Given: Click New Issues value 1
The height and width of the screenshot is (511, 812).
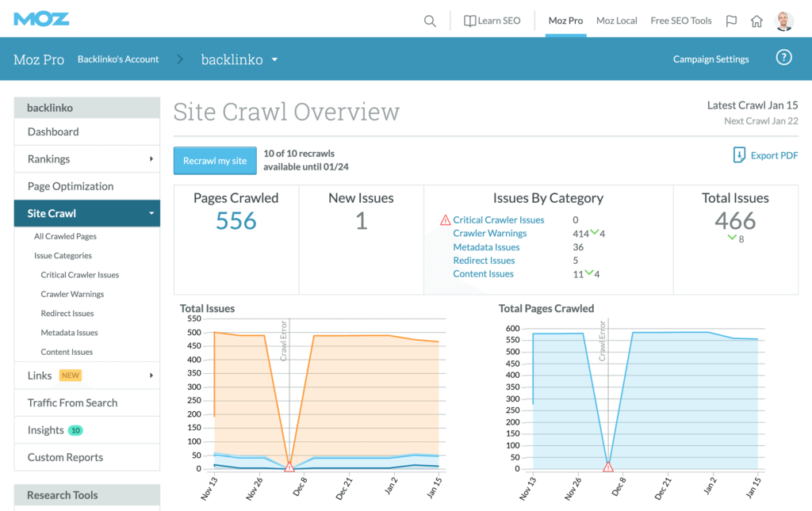Looking at the screenshot, I should pos(362,221).
